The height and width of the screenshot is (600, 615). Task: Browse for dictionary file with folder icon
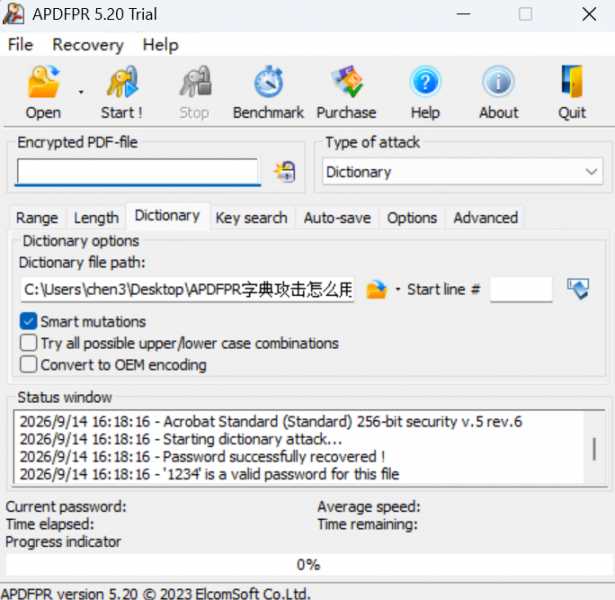click(x=376, y=289)
